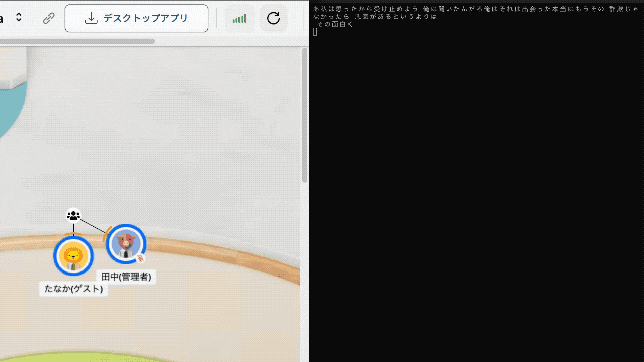Focus the terminal cursor on the right panel
The image size is (644, 362).
pos(315,32)
